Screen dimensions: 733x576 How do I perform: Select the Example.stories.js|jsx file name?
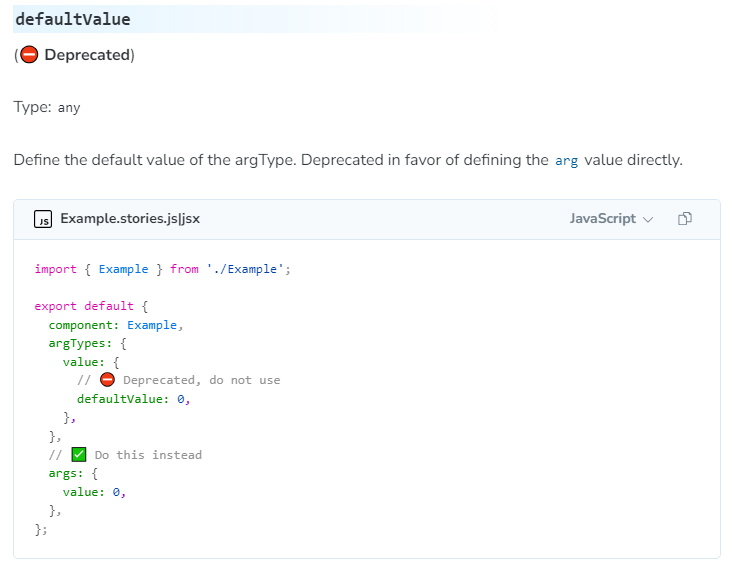tap(130, 218)
